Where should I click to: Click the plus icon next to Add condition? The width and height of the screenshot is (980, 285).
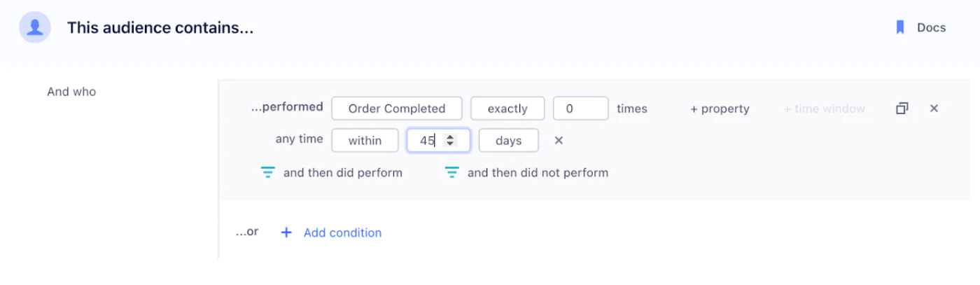tap(286, 232)
